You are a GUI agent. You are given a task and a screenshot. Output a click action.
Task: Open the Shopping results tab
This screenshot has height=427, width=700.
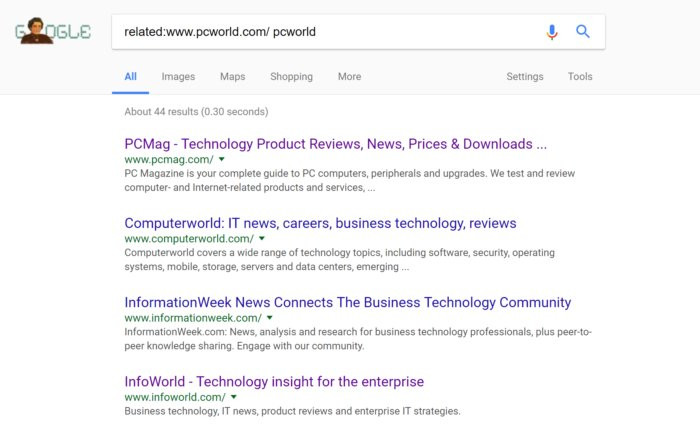pyautogui.click(x=291, y=77)
